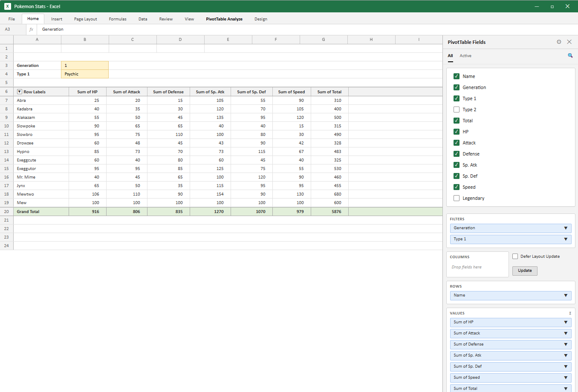The height and width of the screenshot is (392, 578).
Task: Select the Generation filter value cell B3
Action: pos(85,66)
